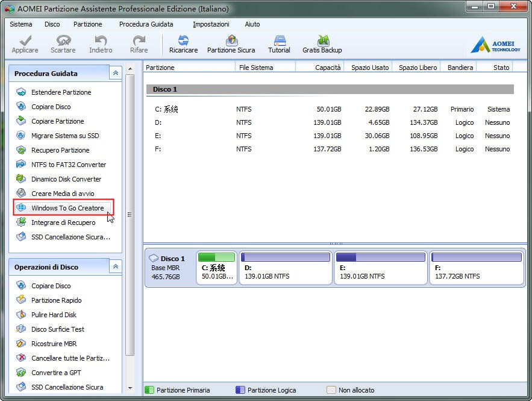The height and width of the screenshot is (401, 532).
Task: Select the D: partition row in list
Action: click(330, 122)
